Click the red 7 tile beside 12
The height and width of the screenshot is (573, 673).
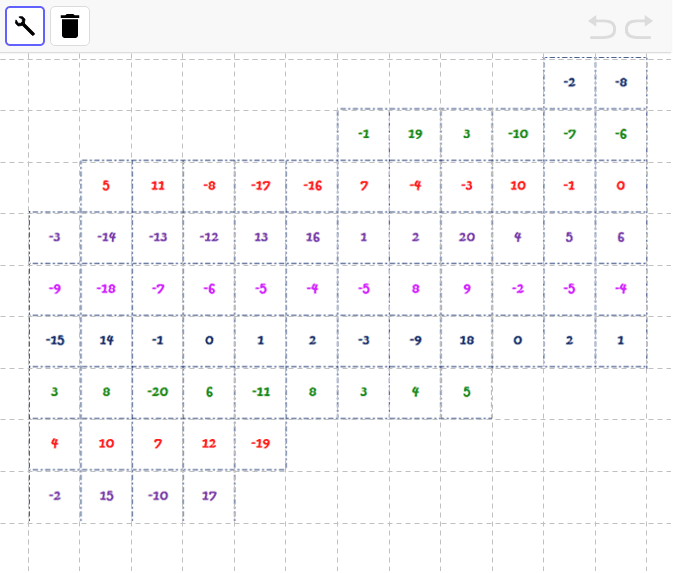[158, 443]
